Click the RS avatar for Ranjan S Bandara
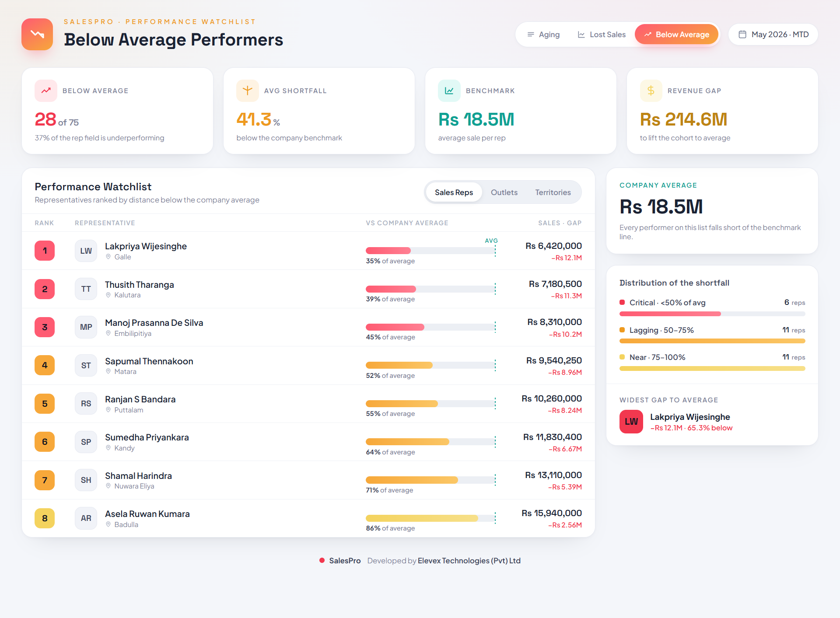This screenshot has width=840, height=618. [86, 404]
